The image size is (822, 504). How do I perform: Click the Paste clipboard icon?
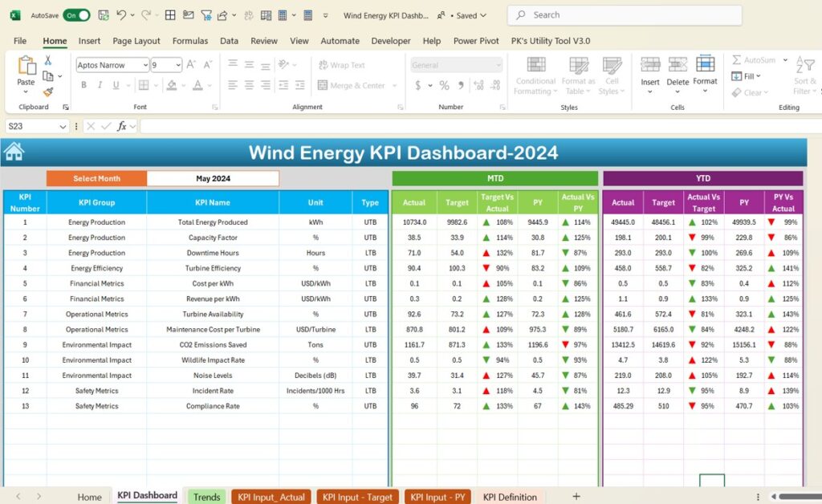26,66
